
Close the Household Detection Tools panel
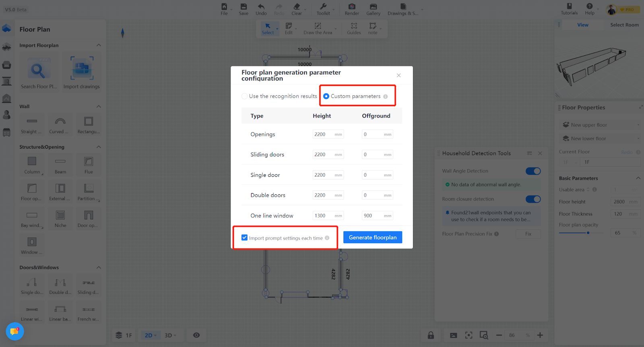pos(540,153)
